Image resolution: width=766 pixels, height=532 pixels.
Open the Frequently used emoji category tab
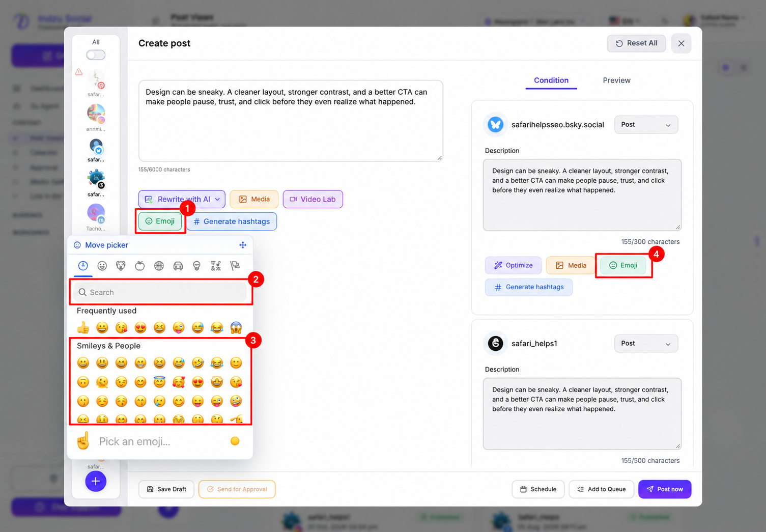pyautogui.click(x=83, y=266)
